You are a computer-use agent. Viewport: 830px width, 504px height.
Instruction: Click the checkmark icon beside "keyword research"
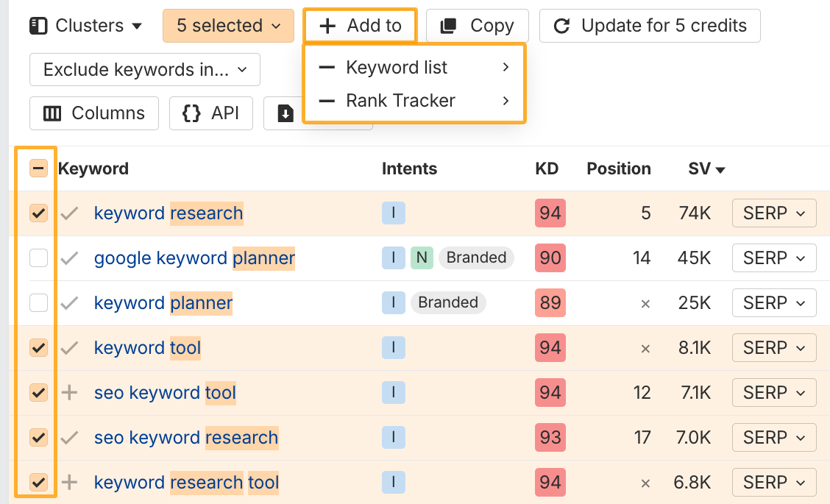[x=68, y=213]
